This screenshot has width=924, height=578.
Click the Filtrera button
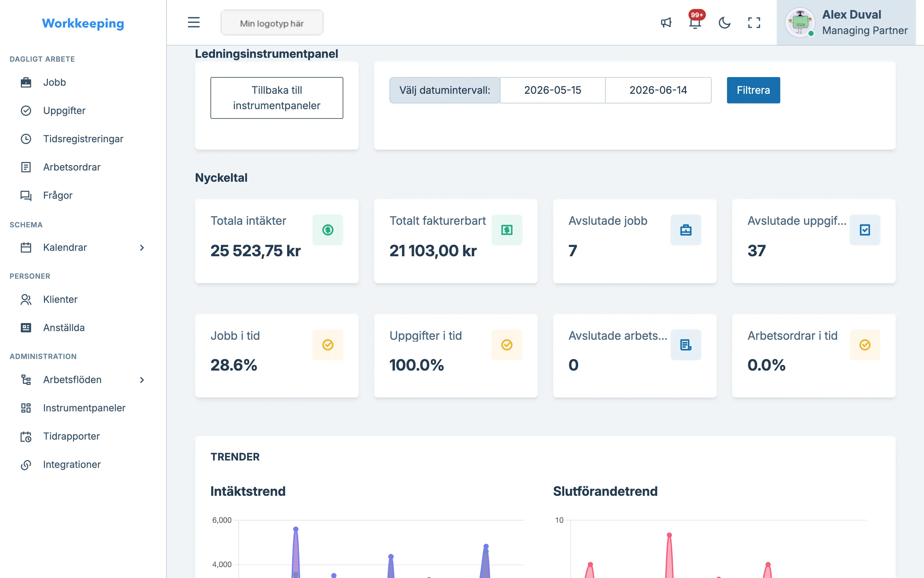tap(753, 90)
